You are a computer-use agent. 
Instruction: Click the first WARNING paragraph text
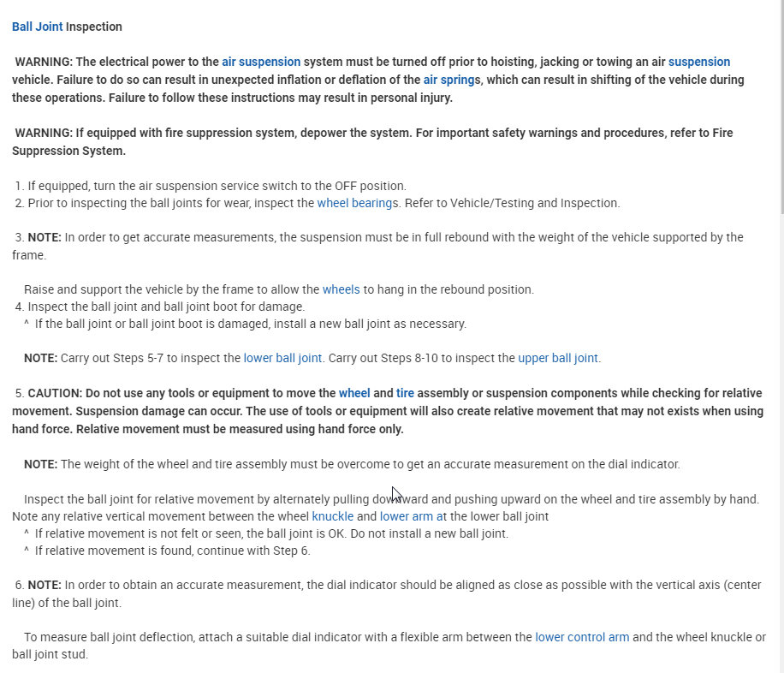[x=378, y=80]
